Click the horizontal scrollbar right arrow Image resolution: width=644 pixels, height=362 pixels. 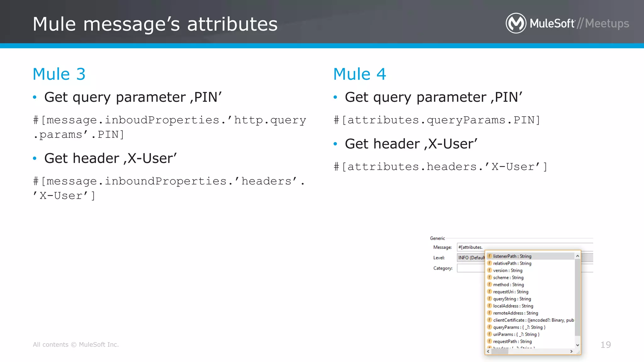(571, 351)
